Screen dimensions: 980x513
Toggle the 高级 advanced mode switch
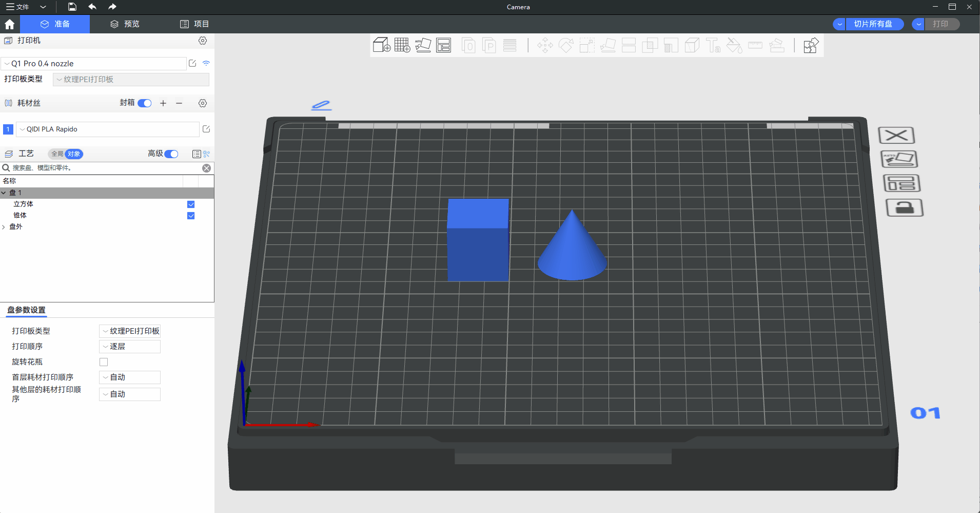(171, 154)
